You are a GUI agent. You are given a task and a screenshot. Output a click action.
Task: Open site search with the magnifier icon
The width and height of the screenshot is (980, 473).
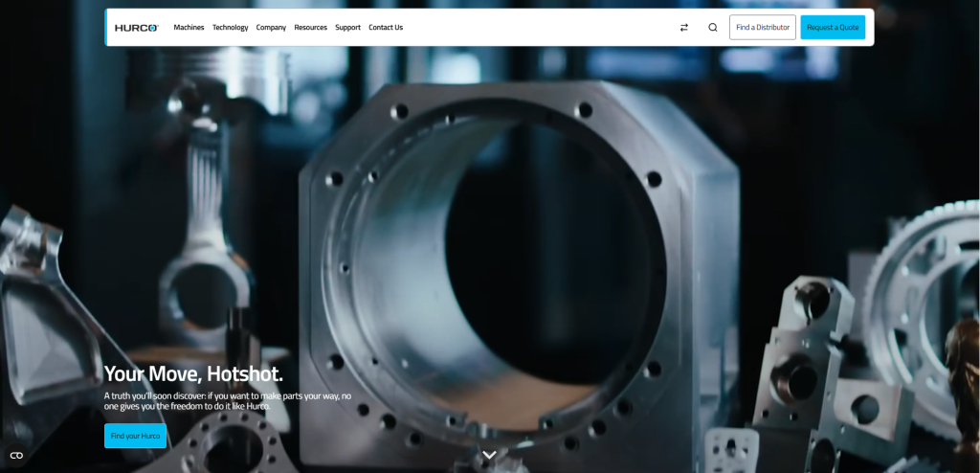(712, 28)
